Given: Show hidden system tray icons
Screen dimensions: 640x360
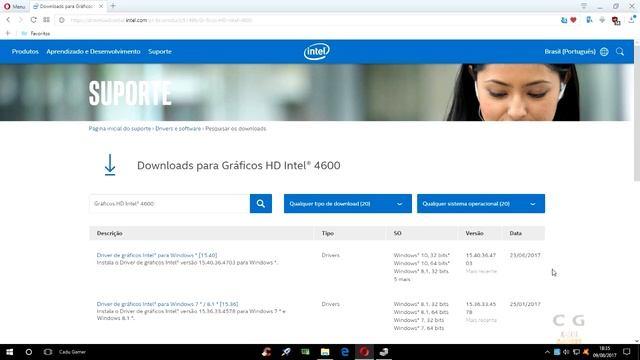Looking at the screenshot, I should tap(547, 352).
